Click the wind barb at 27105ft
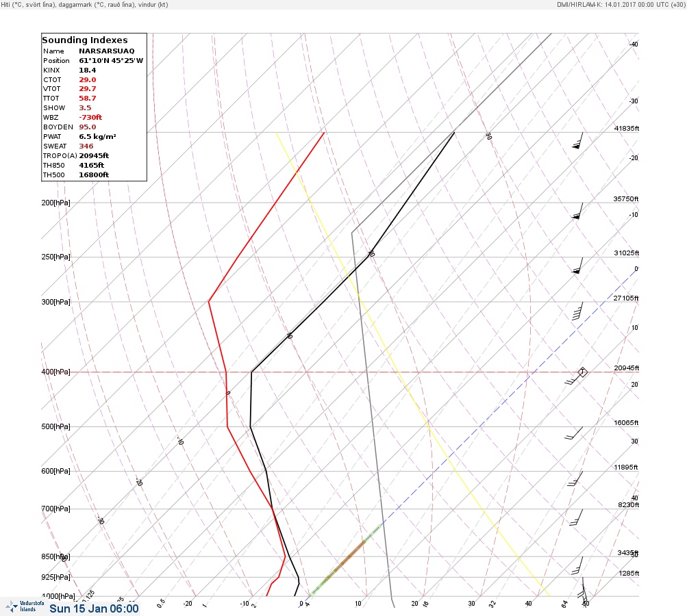The height and width of the screenshot is (616, 687). 577,311
